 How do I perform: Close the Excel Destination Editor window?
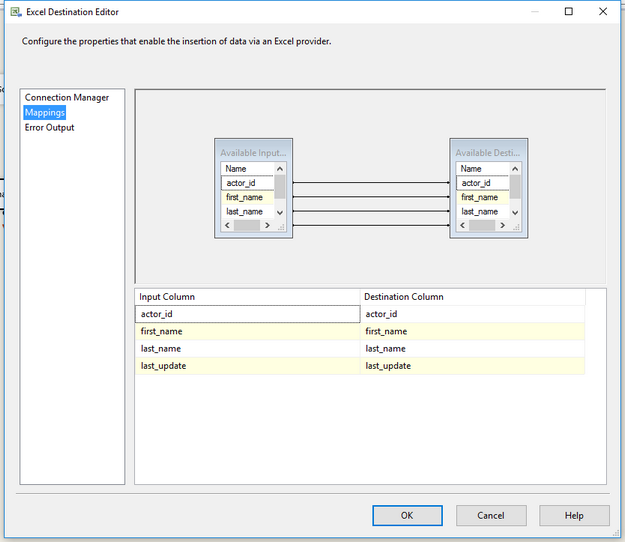tap(603, 12)
